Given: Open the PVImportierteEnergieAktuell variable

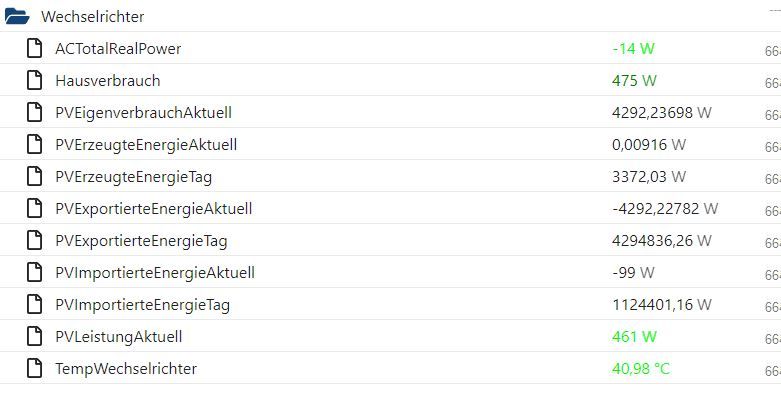Looking at the screenshot, I should coord(155,272).
